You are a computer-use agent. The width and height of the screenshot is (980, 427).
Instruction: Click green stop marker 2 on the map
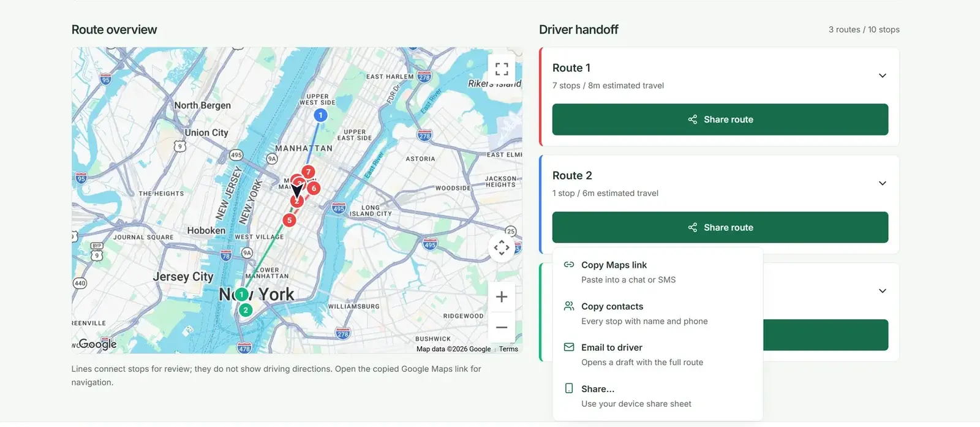[246, 310]
